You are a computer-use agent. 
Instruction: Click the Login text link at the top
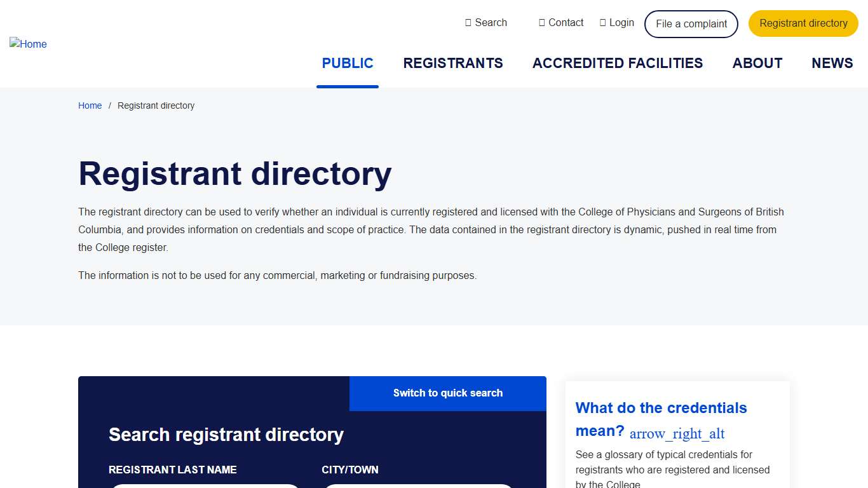coord(621,22)
